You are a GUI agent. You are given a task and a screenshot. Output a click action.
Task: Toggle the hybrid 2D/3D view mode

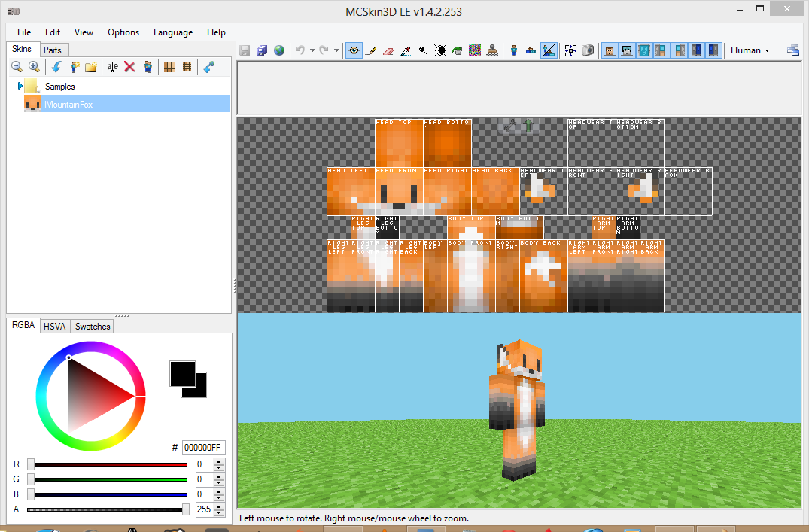click(549, 50)
